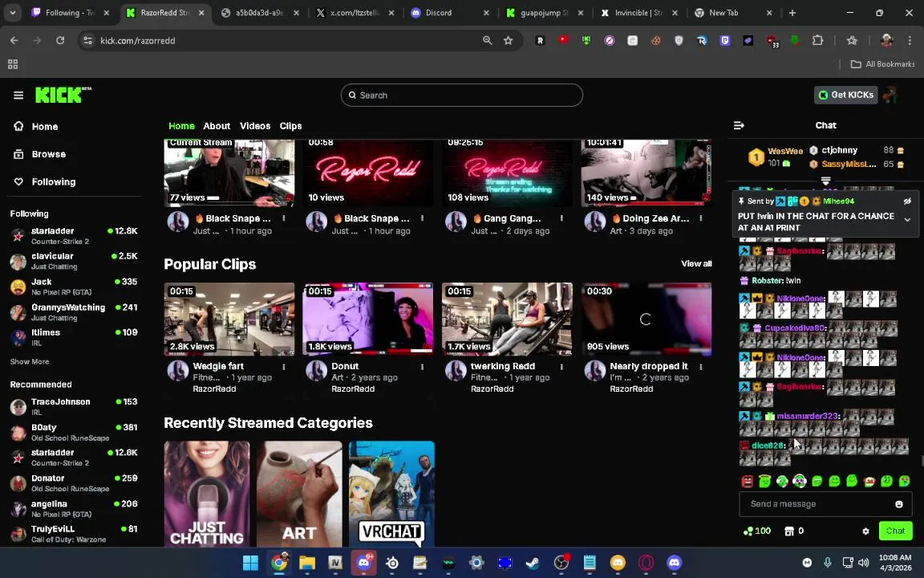Reload the page in Chrome
Screen dimensions: 924x578
click(x=60, y=40)
